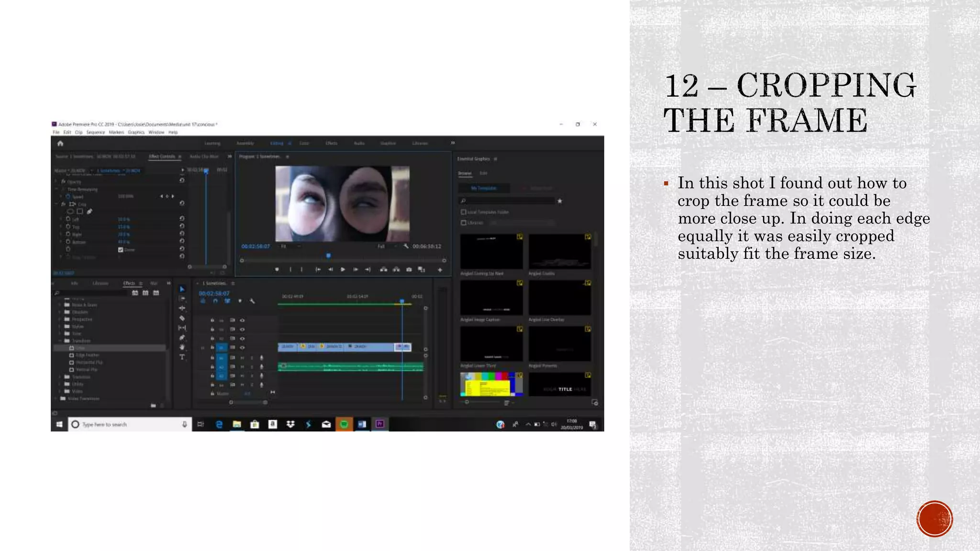Enable the Local Templates Folder checkbox
The image size is (980, 551).
click(463, 212)
